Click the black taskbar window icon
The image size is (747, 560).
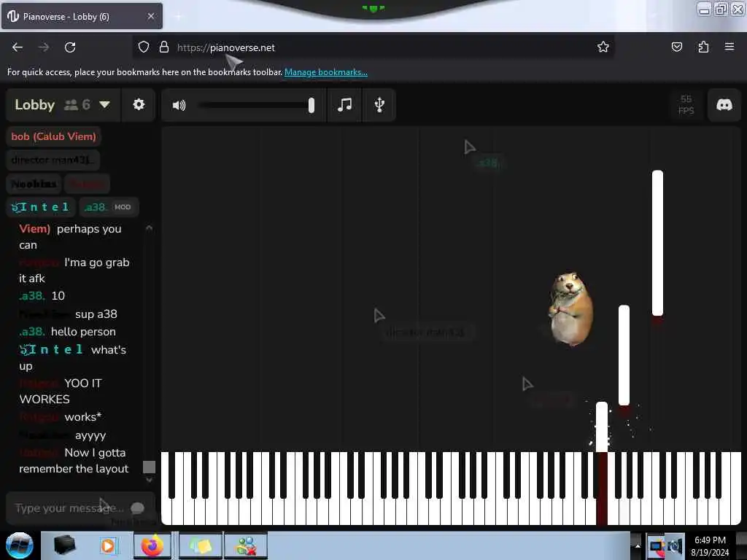[x=64, y=545]
